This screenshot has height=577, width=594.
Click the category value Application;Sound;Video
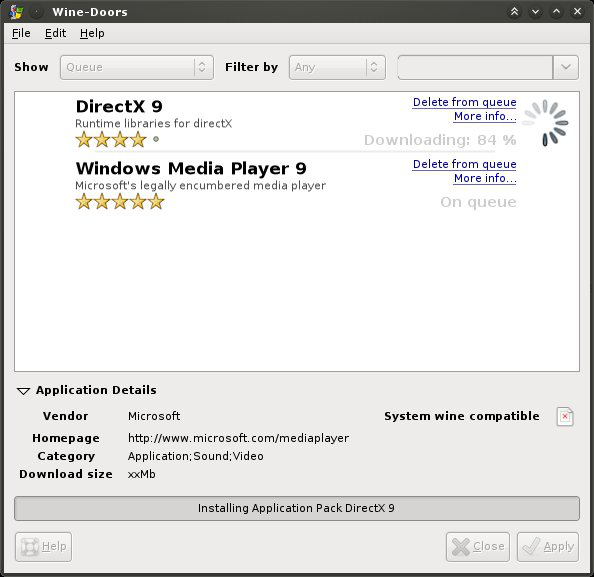pyautogui.click(x=195, y=456)
